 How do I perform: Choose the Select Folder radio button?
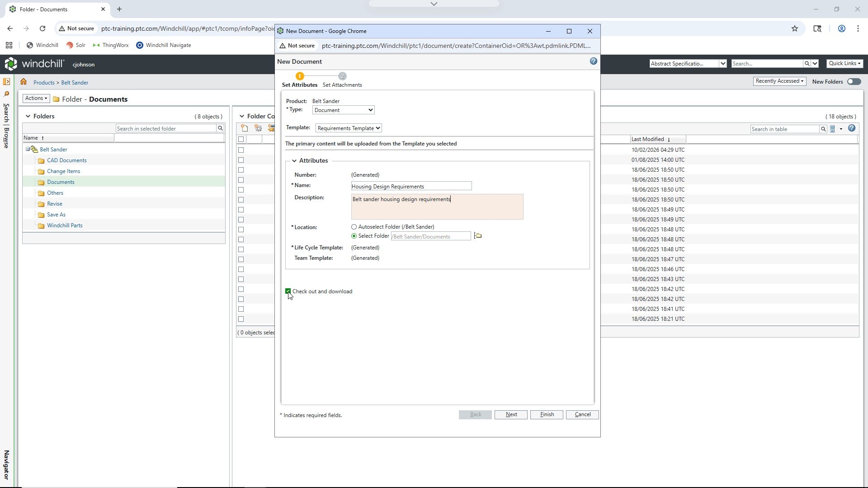[354, 236]
